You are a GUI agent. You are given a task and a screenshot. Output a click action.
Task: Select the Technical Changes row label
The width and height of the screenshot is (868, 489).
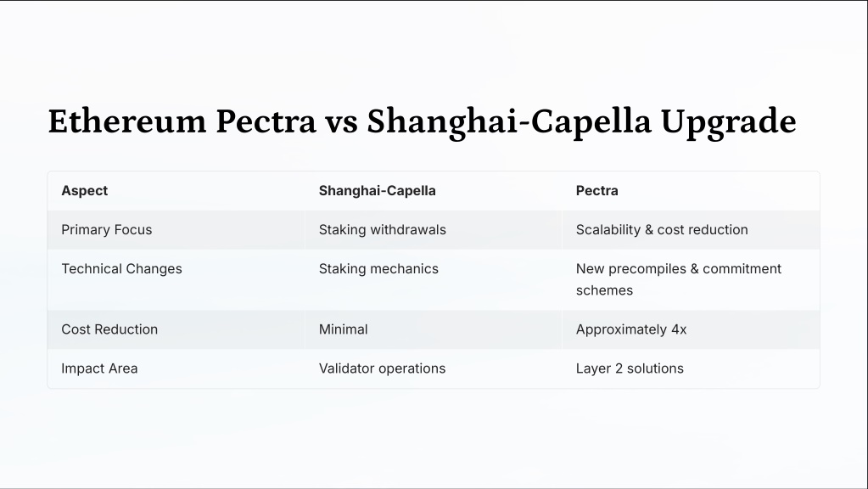(121, 268)
